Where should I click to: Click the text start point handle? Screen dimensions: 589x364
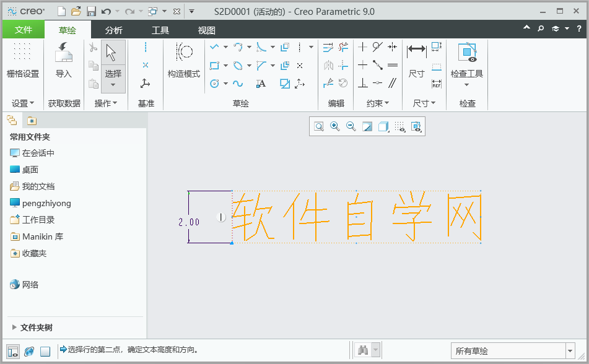[x=232, y=243]
